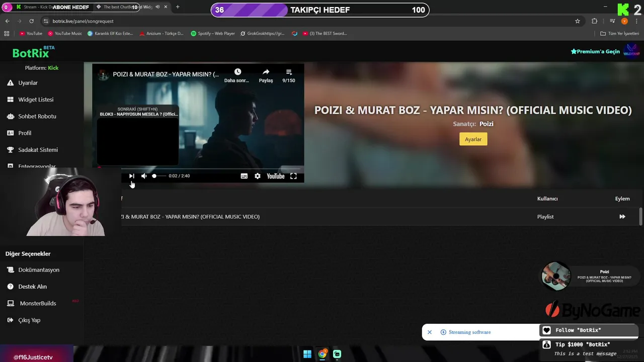This screenshot has height=362, width=644.
Task: Open browser media controls icon
Action: click(612, 21)
